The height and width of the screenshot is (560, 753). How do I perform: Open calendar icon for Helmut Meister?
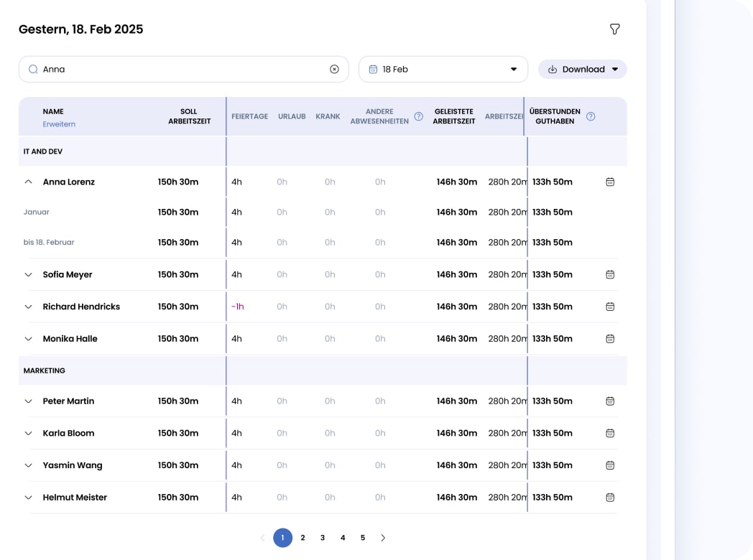tap(610, 498)
